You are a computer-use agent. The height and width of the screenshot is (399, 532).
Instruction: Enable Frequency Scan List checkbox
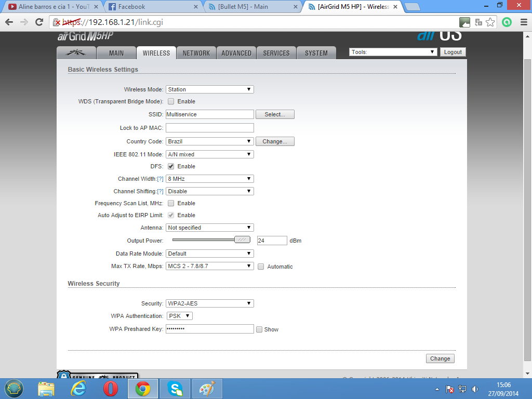pos(171,203)
